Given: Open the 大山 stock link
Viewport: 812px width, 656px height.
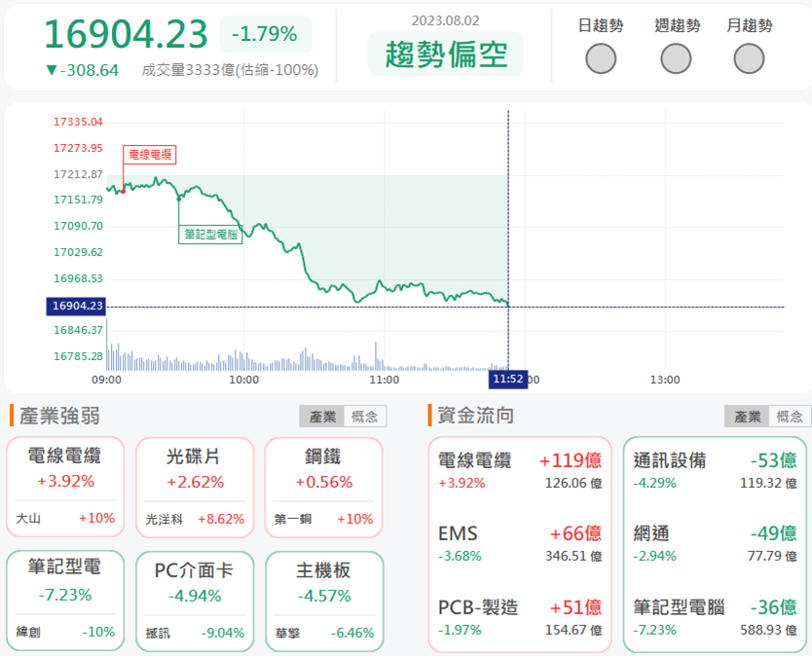Looking at the screenshot, I should (29, 520).
